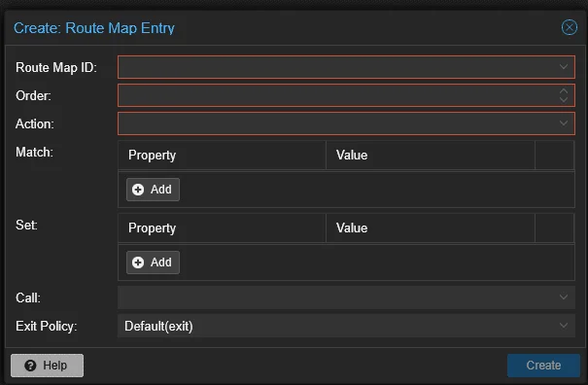Click the plus icon in Match Add button
Viewport: 588px width, 385px height.
coord(138,190)
